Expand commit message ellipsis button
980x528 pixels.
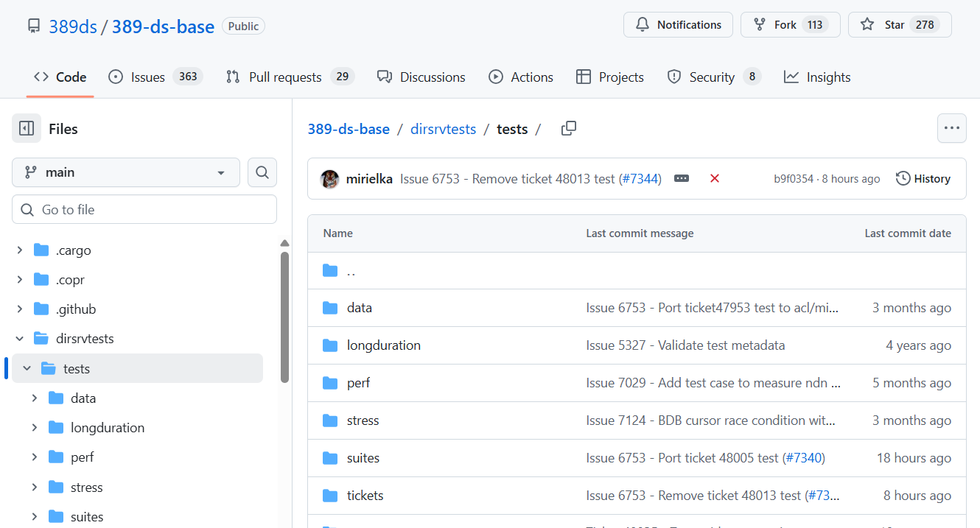682,178
